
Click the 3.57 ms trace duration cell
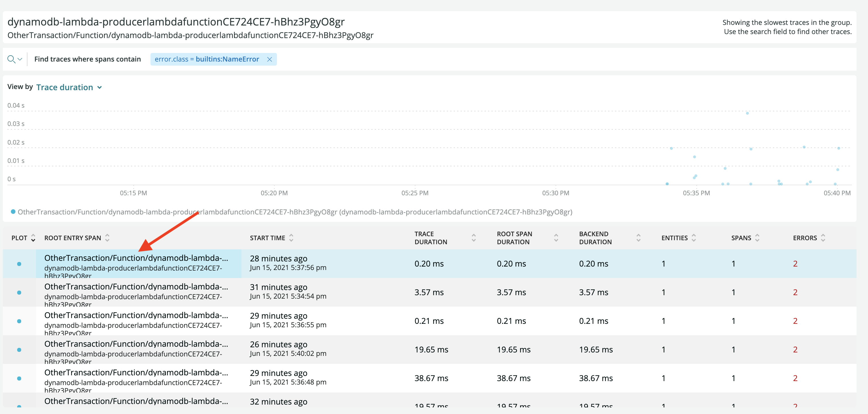(429, 293)
